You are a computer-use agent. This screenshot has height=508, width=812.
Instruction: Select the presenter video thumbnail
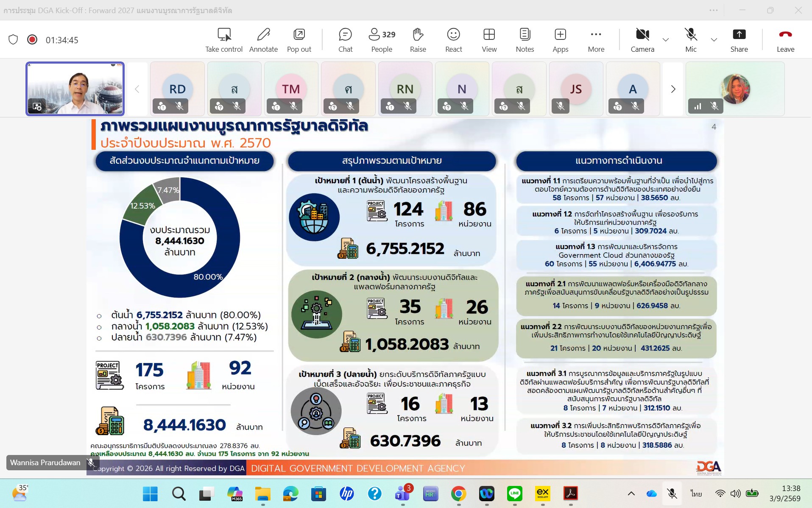[75, 89]
